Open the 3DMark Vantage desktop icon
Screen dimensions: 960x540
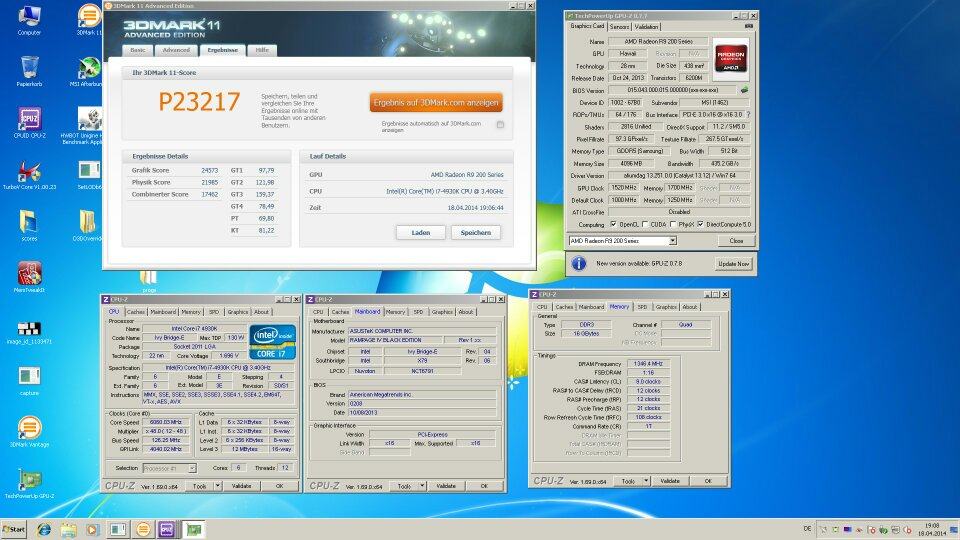click(x=29, y=432)
